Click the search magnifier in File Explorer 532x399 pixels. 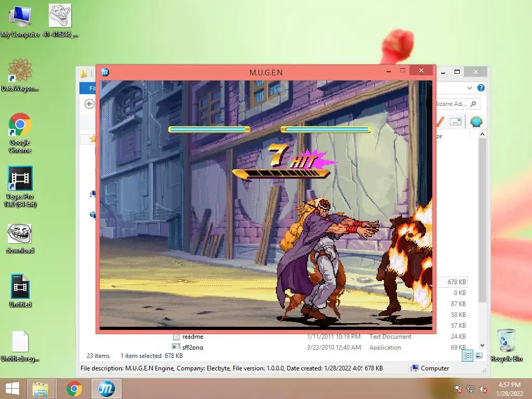[473, 104]
